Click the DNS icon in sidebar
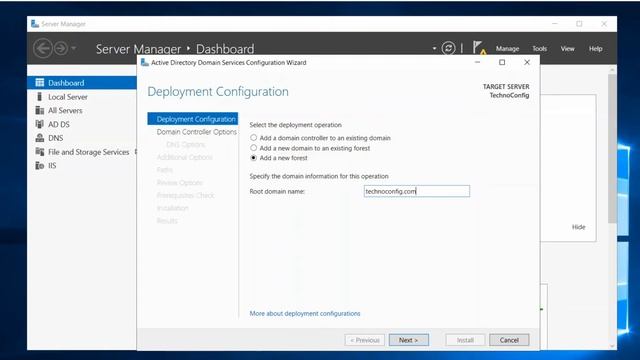640x360 pixels. pyautogui.click(x=40, y=138)
